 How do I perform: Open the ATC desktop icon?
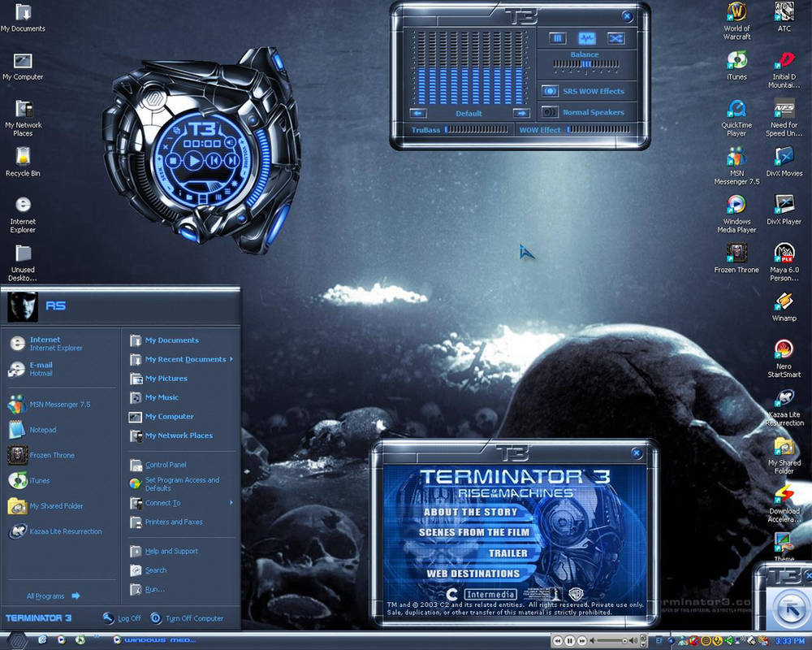tap(784, 17)
